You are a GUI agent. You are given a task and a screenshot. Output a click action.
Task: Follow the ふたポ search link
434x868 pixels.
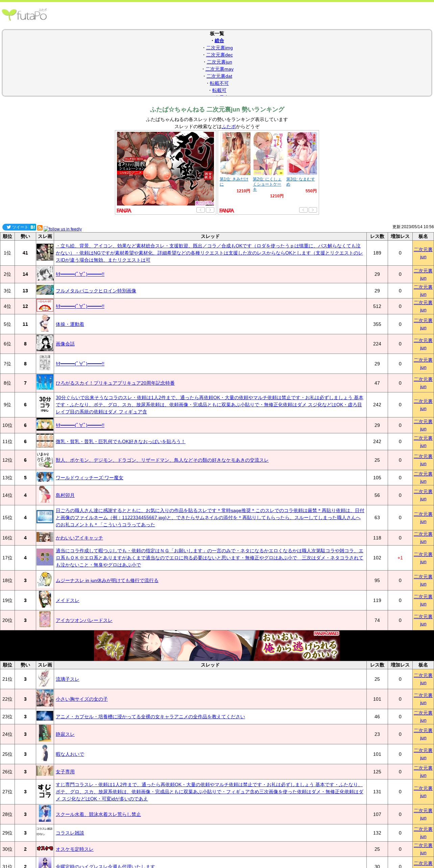coord(229,126)
